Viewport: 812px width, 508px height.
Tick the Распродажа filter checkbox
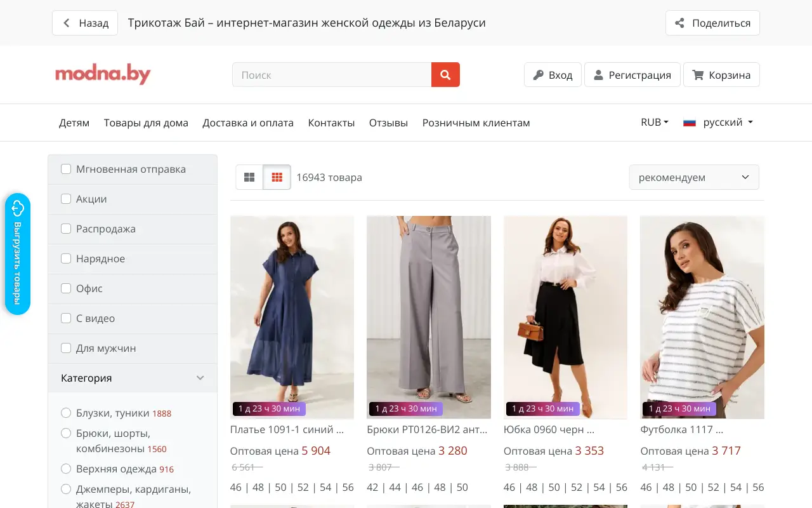[66, 229]
